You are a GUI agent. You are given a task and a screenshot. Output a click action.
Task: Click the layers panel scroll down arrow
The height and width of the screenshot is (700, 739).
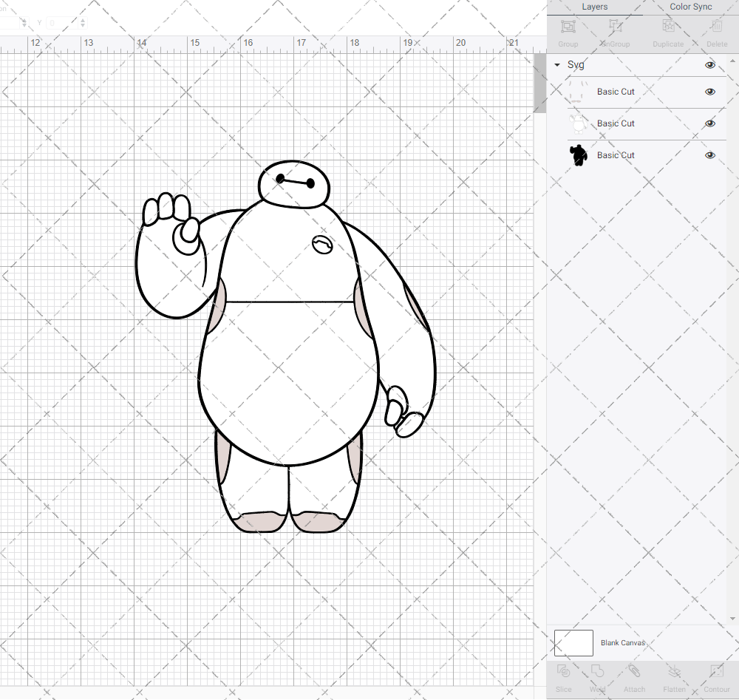click(732, 619)
